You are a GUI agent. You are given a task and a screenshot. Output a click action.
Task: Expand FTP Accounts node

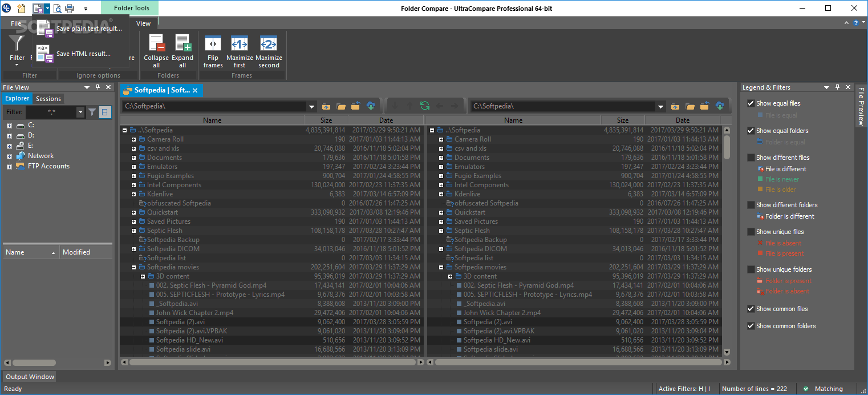[x=9, y=167]
